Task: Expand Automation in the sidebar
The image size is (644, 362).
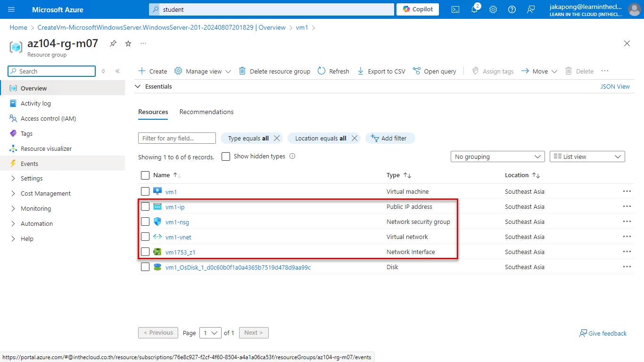Action: pyautogui.click(x=37, y=223)
